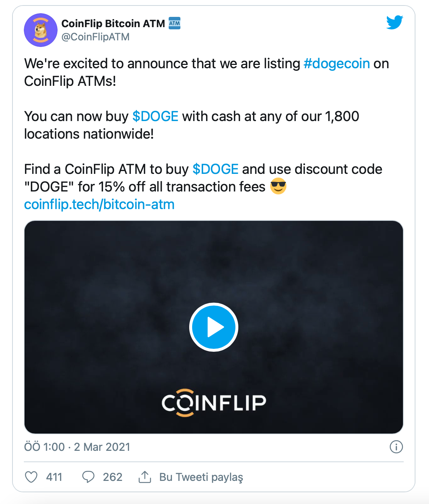Click the "Bu Tweeti paylaş" text
Viewport: 429px width, 504px height.
(201, 477)
